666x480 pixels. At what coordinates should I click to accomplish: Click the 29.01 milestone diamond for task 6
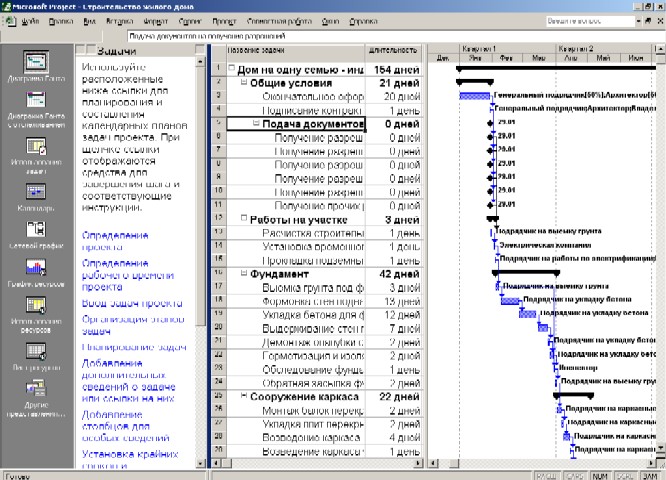(490, 137)
